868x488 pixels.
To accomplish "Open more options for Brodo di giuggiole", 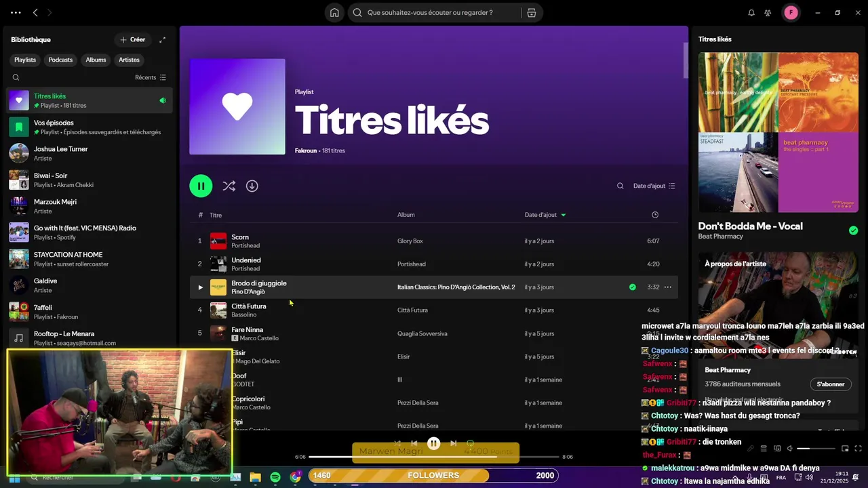I will coord(667,287).
